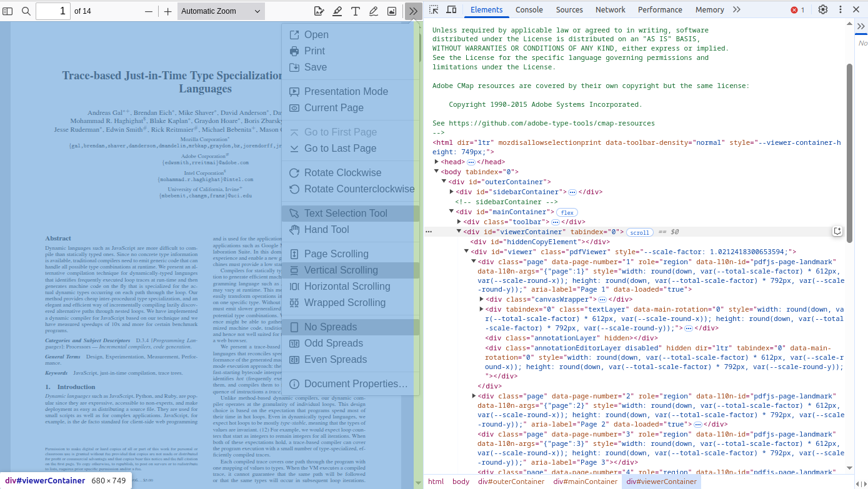Activate the highlight annotation tool

click(x=337, y=11)
